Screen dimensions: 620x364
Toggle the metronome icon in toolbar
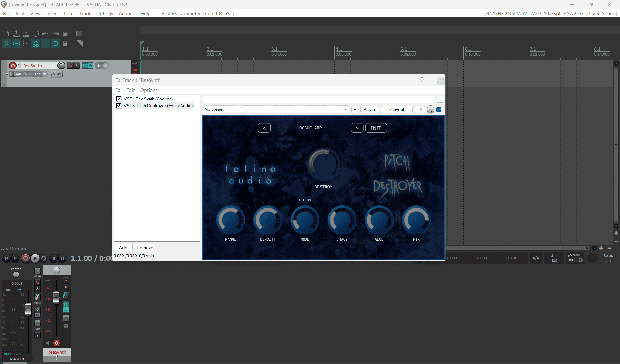click(65, 34)
